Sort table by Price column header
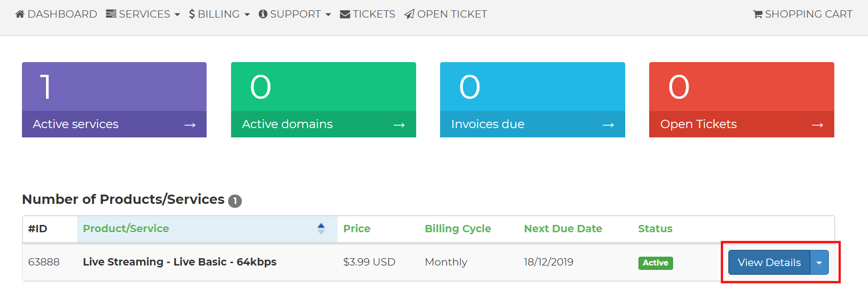This screenshot has height=288, width=868. pos(357,228)
